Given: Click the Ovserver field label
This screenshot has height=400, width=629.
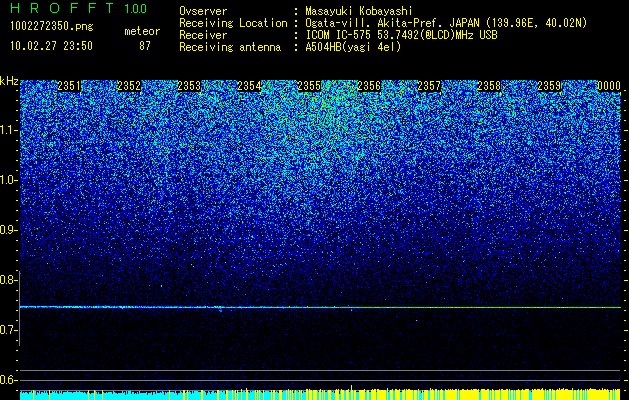Looking at the screenshot, I should point(203,11).
